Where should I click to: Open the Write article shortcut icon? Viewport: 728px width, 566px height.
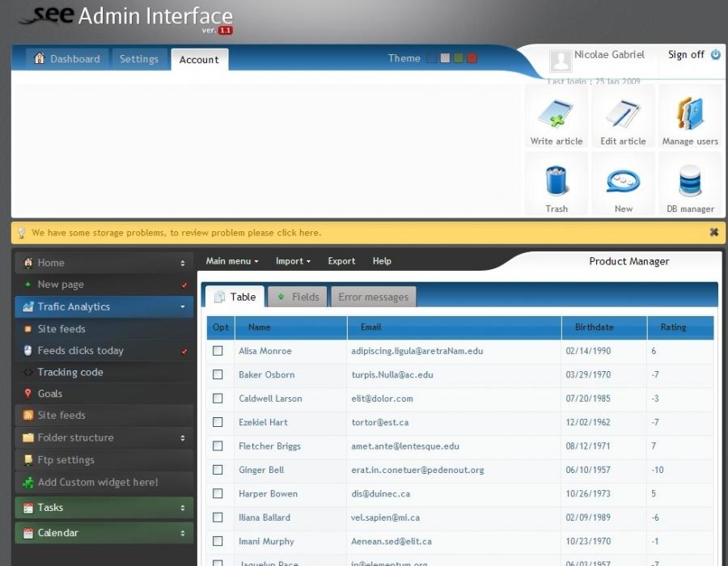(556, 113)
